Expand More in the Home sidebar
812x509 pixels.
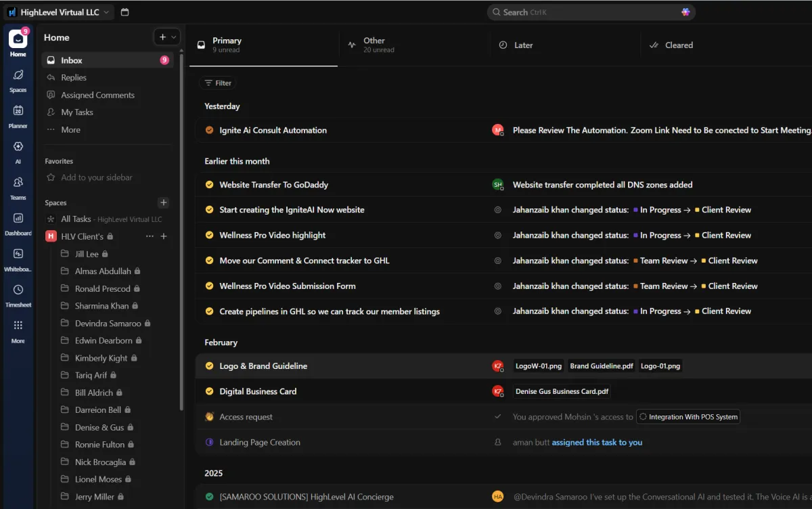(70, 130)
